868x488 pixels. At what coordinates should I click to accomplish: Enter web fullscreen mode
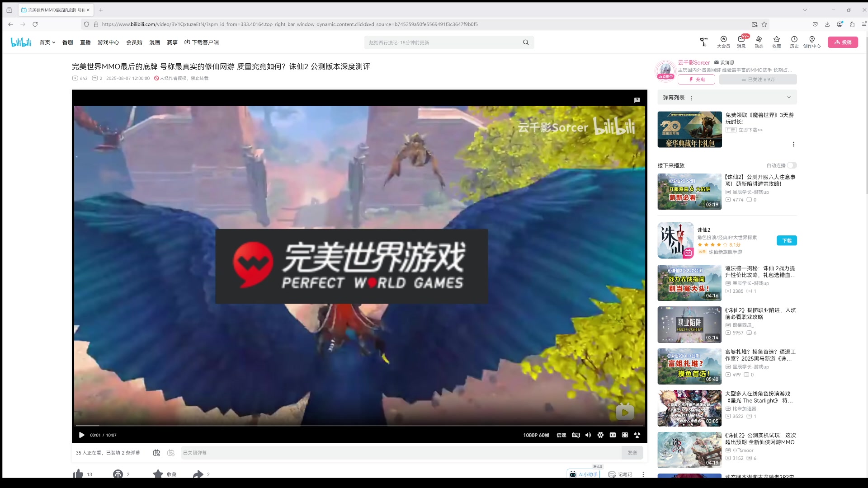click(613, 435)
